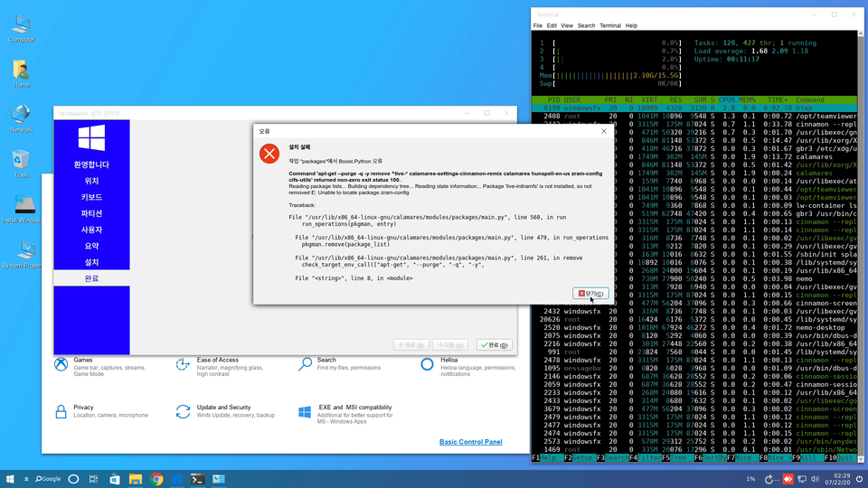868x488 pixels.
Task: Open the Start menu on the taskbar
Action: pos(10,479)
